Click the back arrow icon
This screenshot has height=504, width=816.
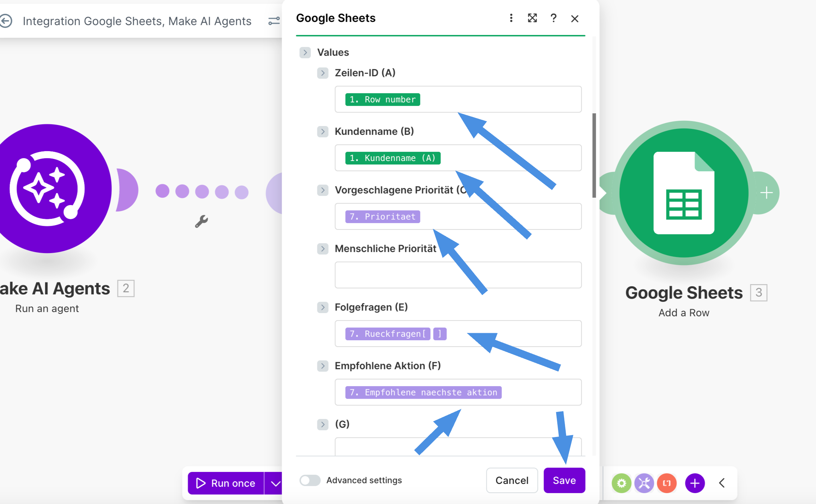pyautogui.click(x=6, y=21)
